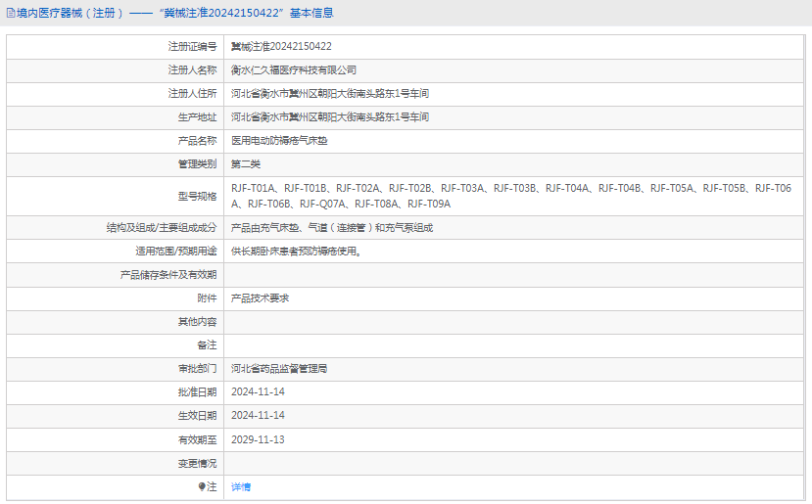Select the approval date 2024-11-14 in the 批准日期 row
812x504 pixels.
258,392
